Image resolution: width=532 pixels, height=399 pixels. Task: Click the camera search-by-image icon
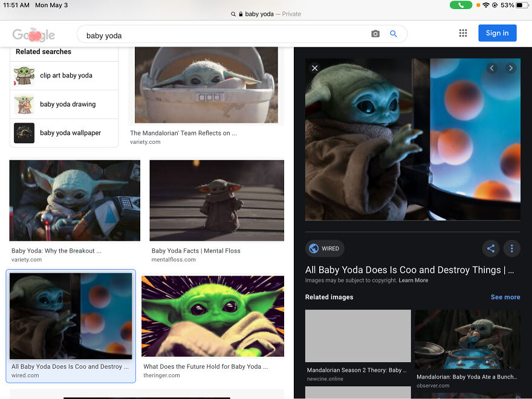click(375, 34)
